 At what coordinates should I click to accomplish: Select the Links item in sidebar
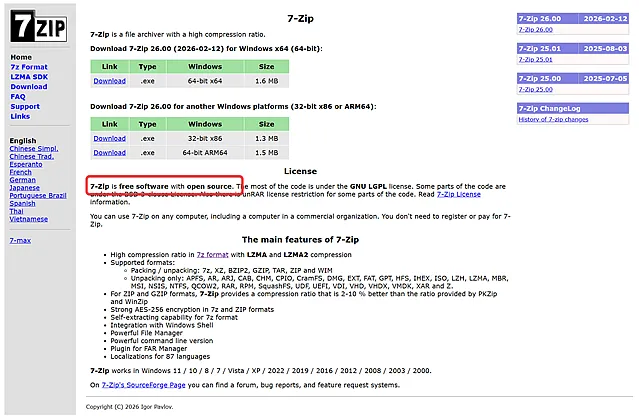[20, 116]
